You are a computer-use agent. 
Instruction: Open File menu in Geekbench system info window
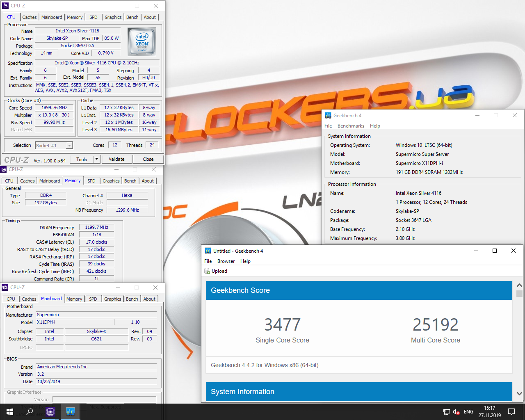pyautogui.click(x=328, y=126)
